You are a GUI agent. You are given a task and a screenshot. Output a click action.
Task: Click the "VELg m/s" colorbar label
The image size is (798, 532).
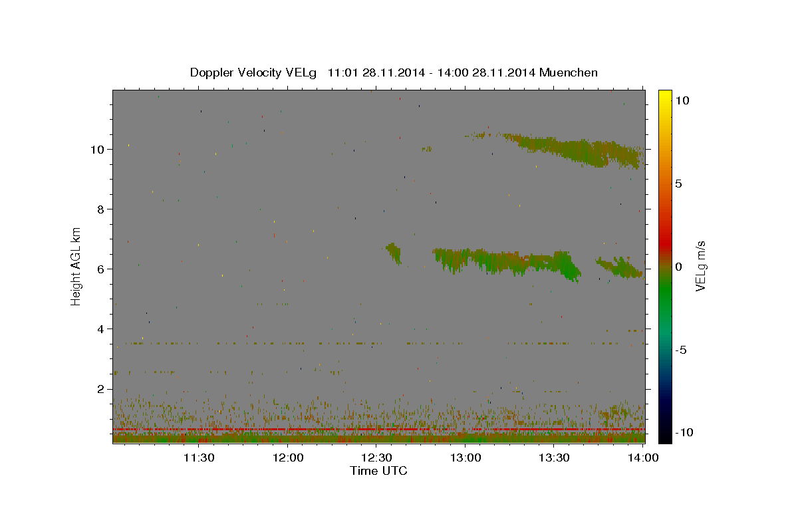pos(700,266)
